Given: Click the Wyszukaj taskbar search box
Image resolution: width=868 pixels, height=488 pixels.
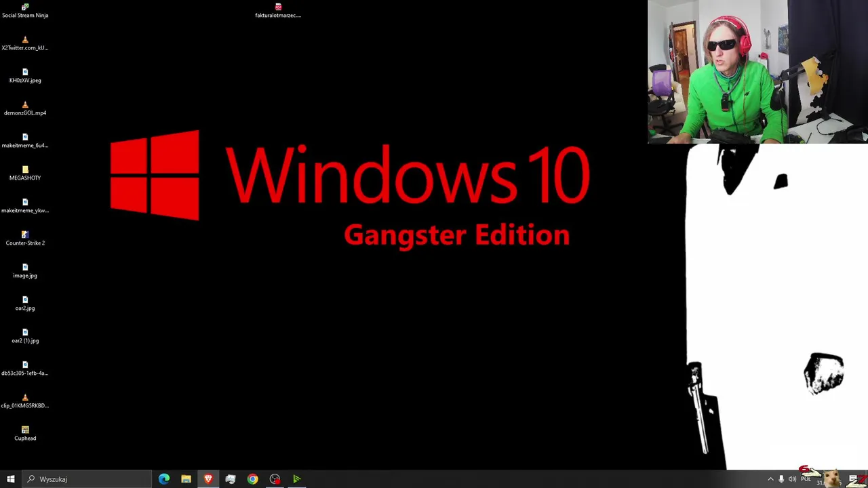Looking at the screenshot, I should [x=87, y=479].
